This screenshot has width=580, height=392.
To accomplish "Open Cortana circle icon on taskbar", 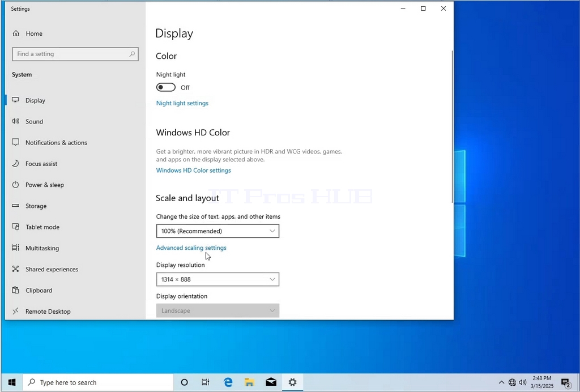I will point(184,382).
